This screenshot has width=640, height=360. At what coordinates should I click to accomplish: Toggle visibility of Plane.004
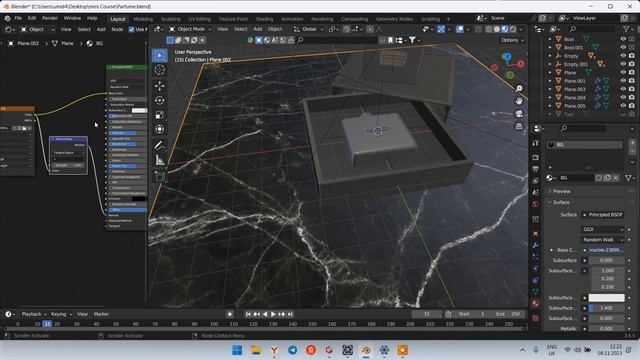click(x=623, y=98)
